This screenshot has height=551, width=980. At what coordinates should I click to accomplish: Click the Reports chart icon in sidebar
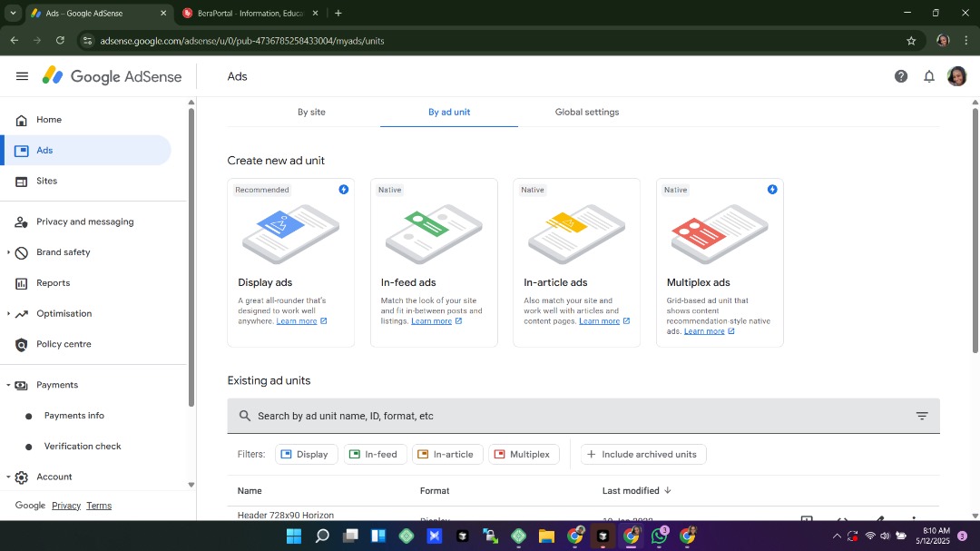[22, 283]
